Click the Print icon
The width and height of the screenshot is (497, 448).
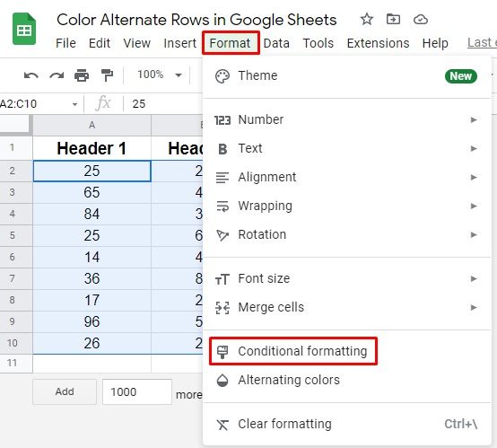[x=82, y=75]
